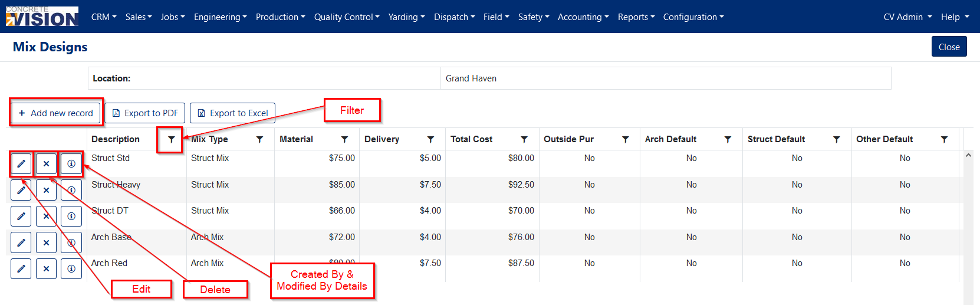Delete the Arch Red record

[x=46, y=268]
